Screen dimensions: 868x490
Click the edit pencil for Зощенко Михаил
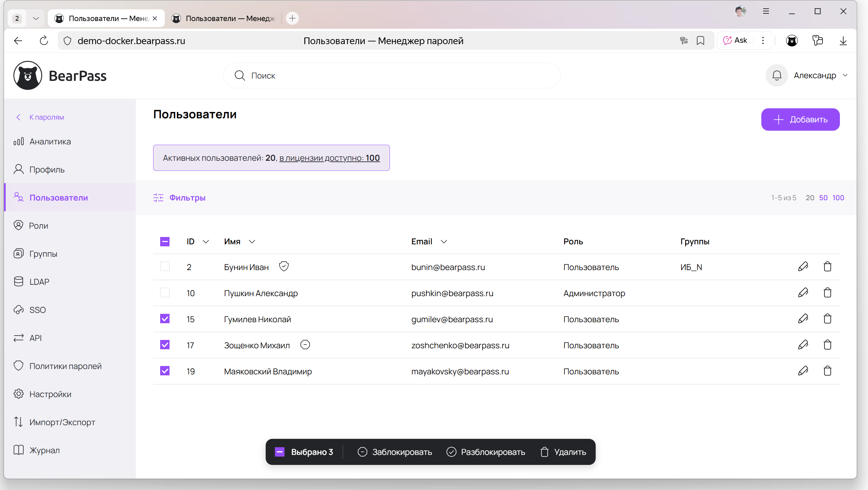point(803,345)
